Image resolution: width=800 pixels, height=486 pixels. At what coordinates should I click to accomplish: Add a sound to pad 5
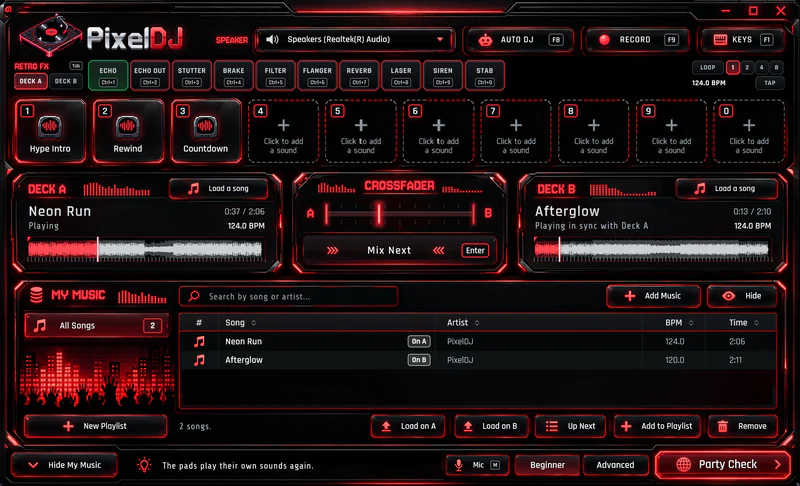coord(361,131)
